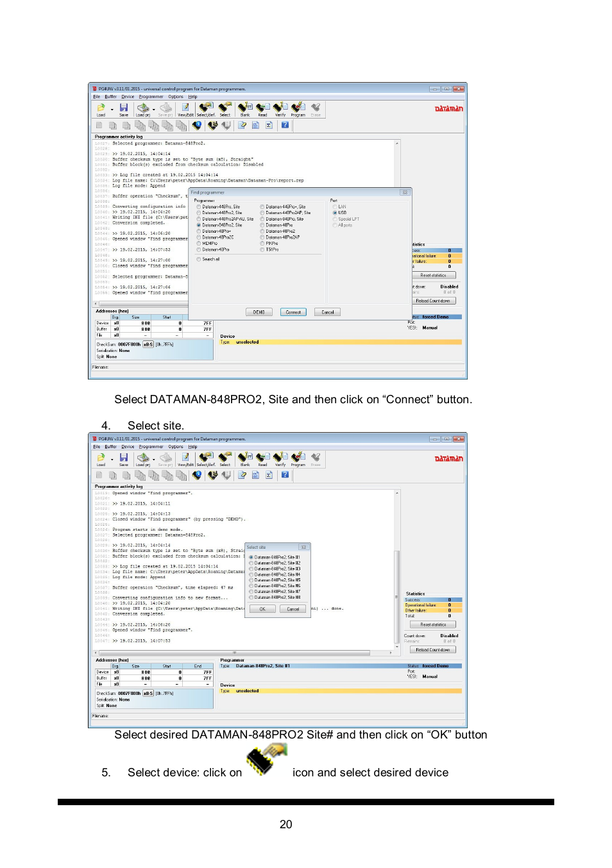Close the Select site dialog
612x868 pixels.
pos(304,547)
